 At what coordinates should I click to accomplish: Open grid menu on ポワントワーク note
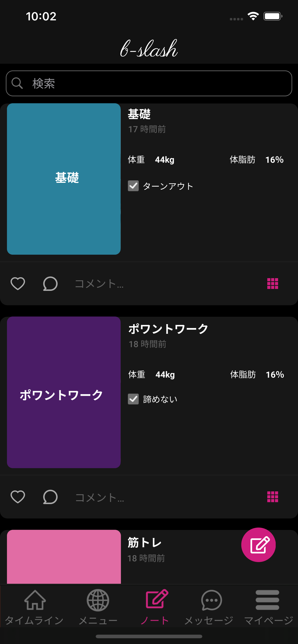pos(273,497)
